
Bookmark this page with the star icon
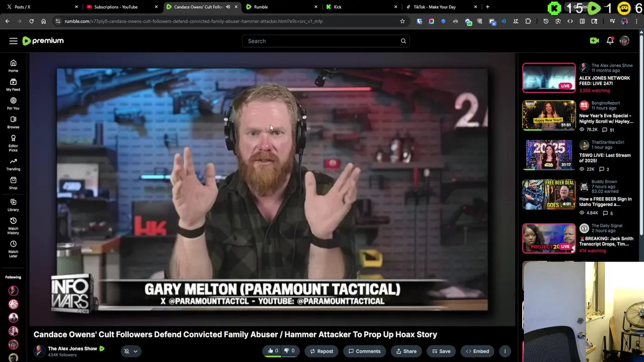coord(402,21)
